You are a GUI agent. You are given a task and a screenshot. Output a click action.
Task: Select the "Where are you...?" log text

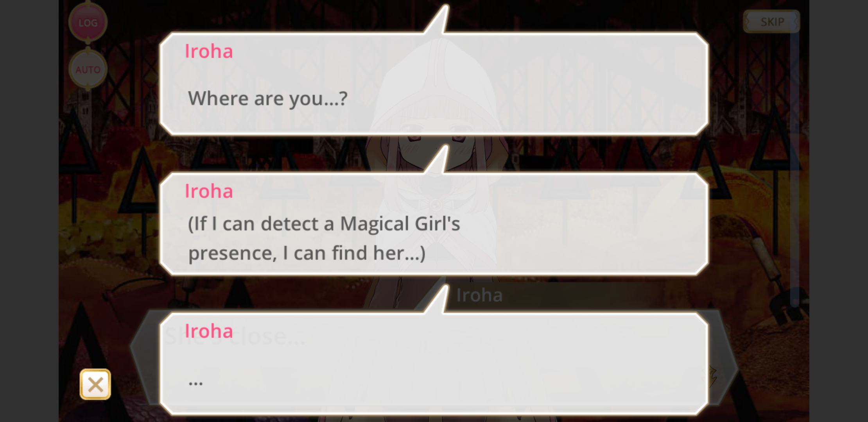coord(267,98)
